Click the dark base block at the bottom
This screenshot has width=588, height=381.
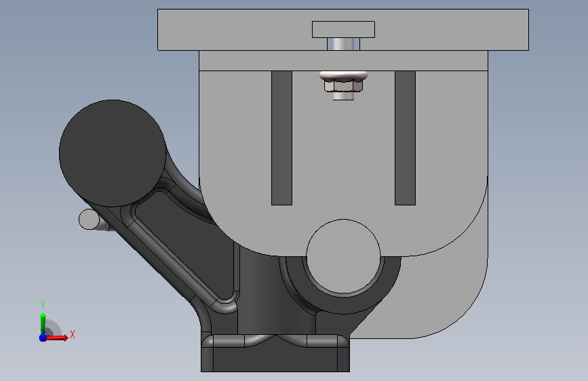coord(275,359)
